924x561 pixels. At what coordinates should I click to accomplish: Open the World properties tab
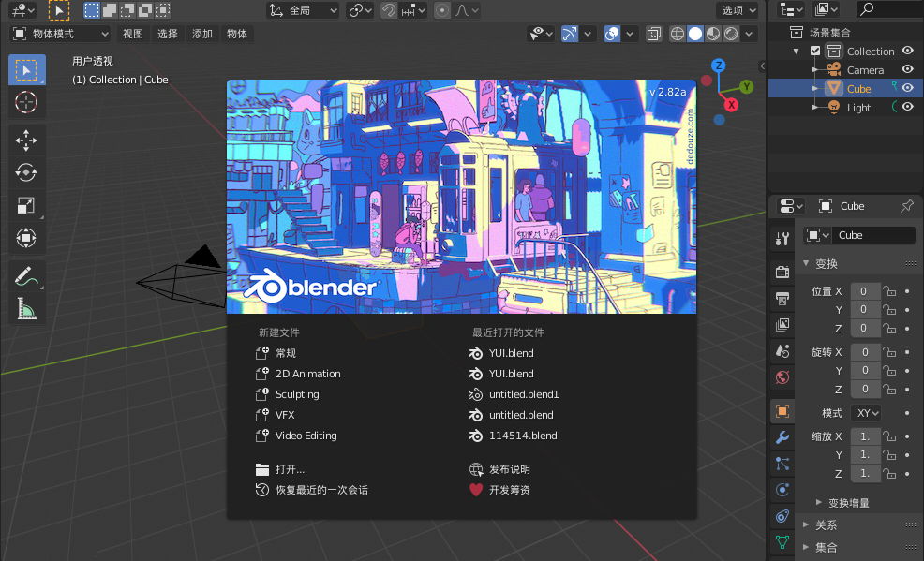pyautogui.click(x=782, y=377)
